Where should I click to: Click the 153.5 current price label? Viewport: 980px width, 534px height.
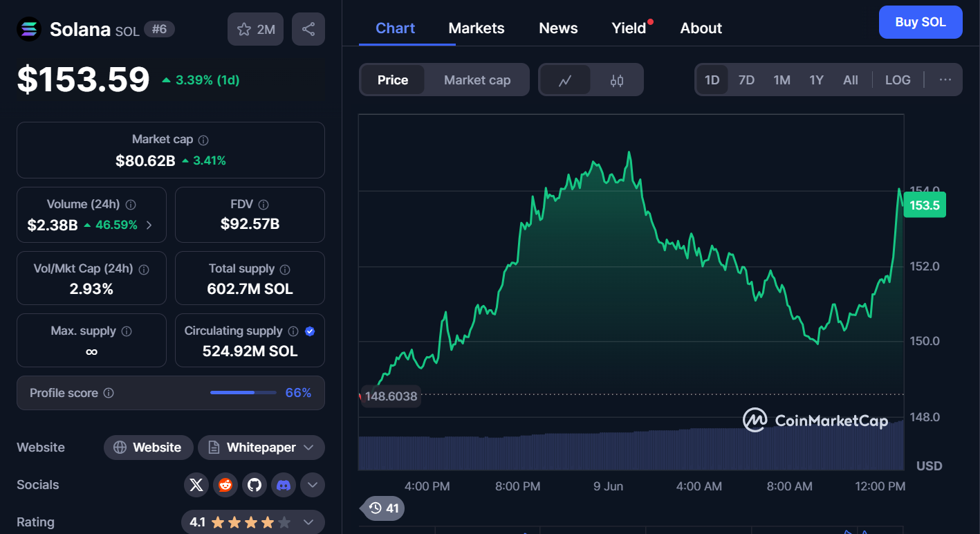pyautogui.click(x=925, y=205)
